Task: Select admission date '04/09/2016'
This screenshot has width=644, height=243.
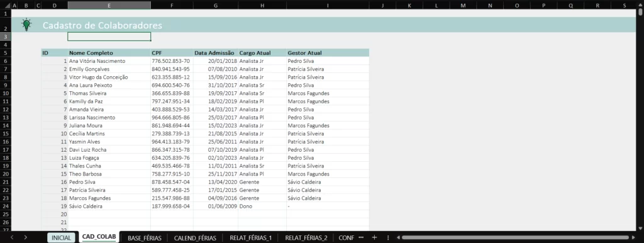Action: [x=215, y=198]
